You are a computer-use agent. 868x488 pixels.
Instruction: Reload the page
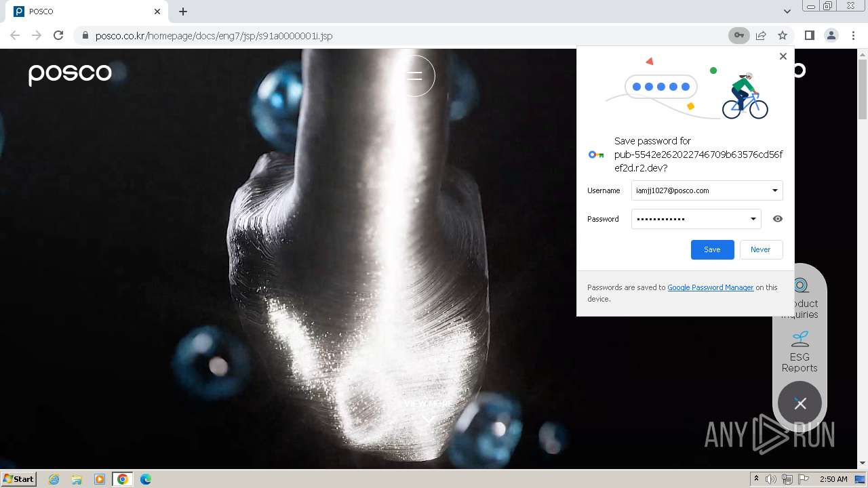(x=58, y=35)
